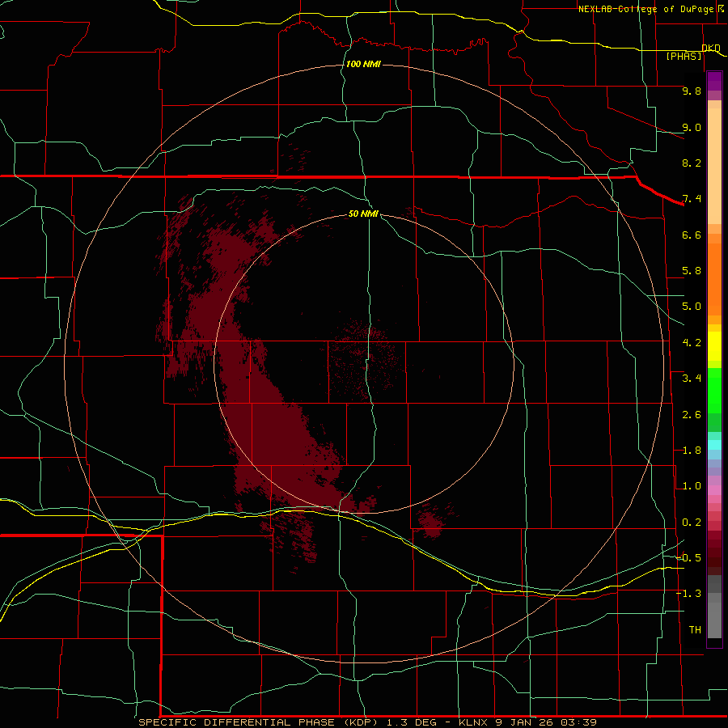
Task: Pick the cyan color bar segment
Action: (714, 445)
